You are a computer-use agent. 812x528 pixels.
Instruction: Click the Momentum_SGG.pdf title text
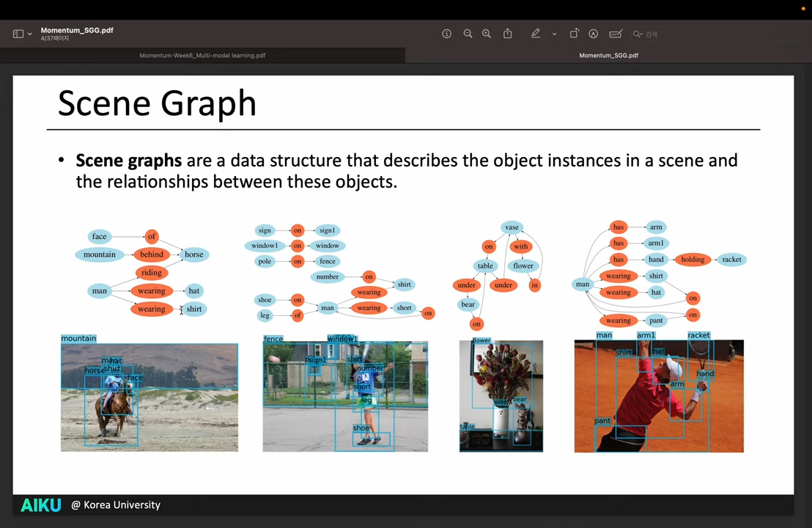(77, 30)
